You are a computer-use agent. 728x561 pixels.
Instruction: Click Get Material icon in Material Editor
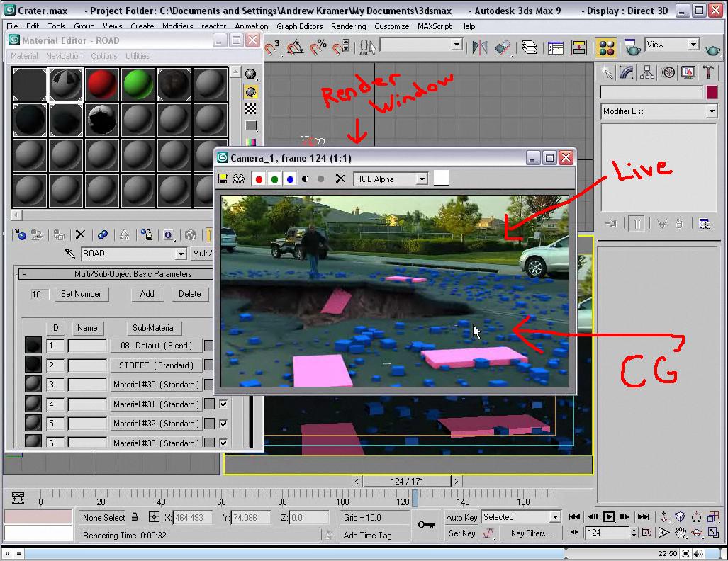pyautogui.click(x=20, y=234)
